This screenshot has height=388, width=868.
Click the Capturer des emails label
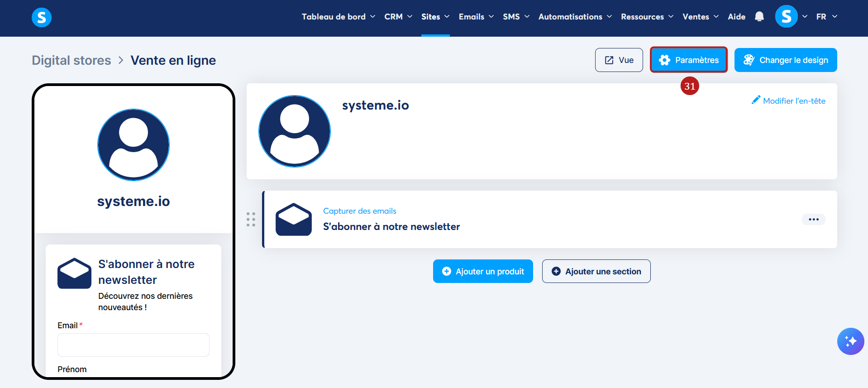click(360, 211)
